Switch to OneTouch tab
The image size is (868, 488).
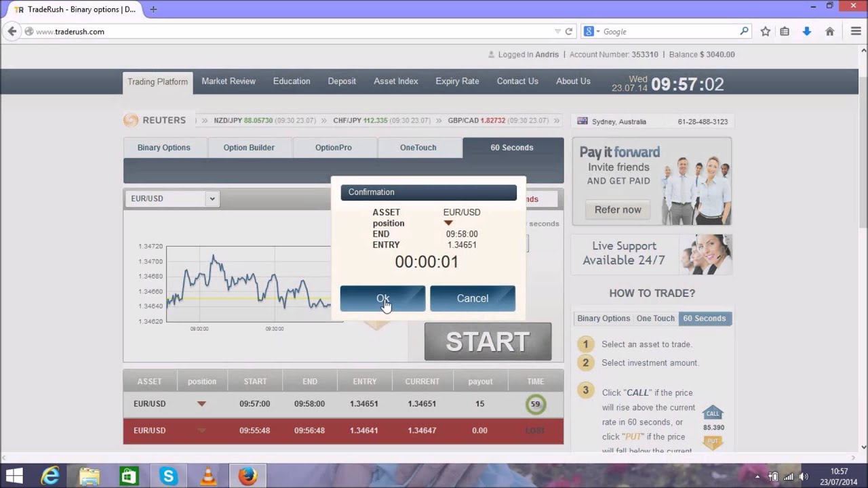point(418,148)
